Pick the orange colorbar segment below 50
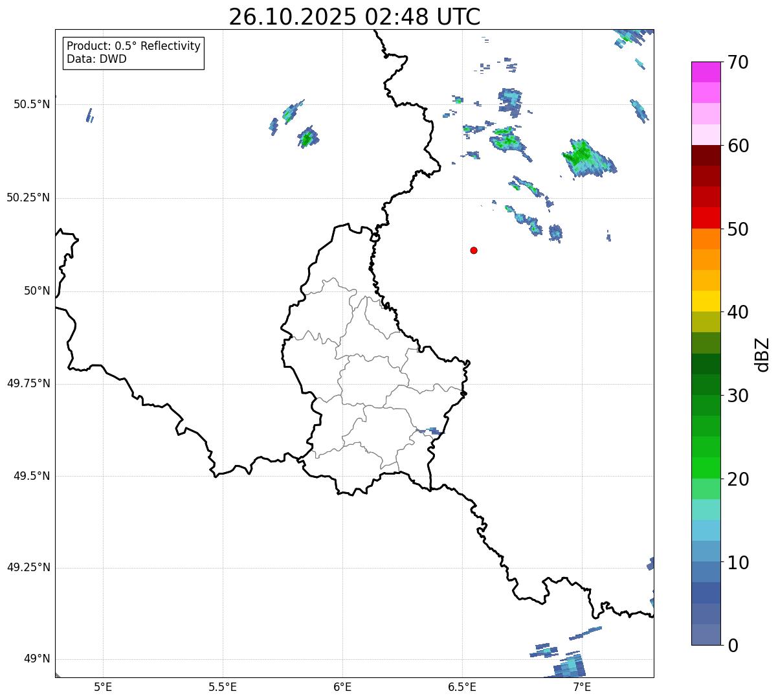Image resolution: width=778 pixels, height=700 pixels. point(706,239)
